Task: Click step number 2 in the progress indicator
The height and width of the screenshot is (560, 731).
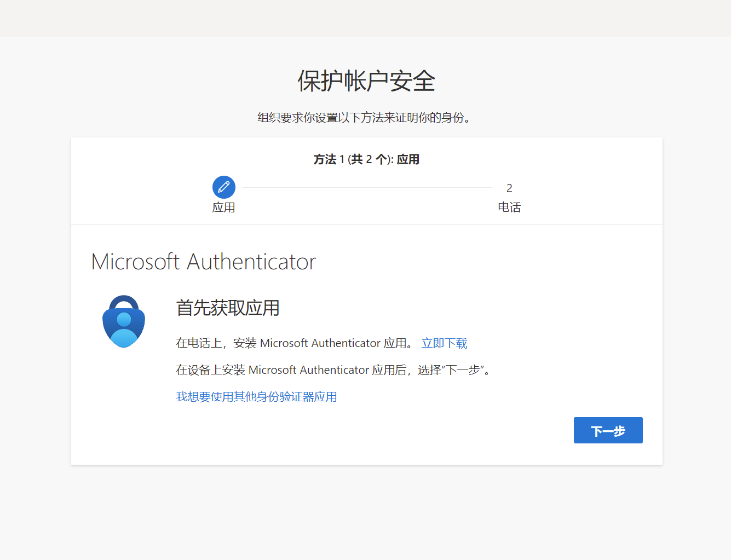Action: pos(509,188)
